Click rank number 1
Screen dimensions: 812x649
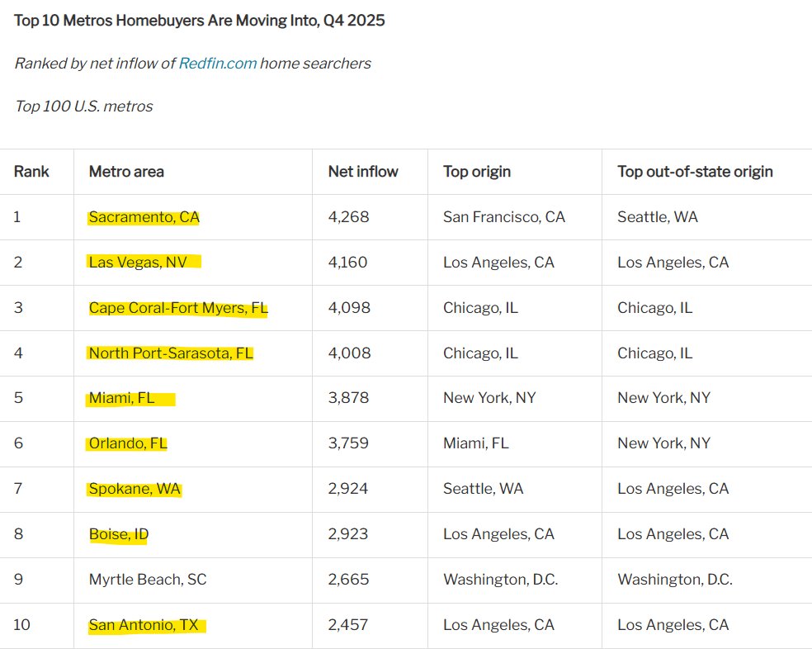[17, 217]
